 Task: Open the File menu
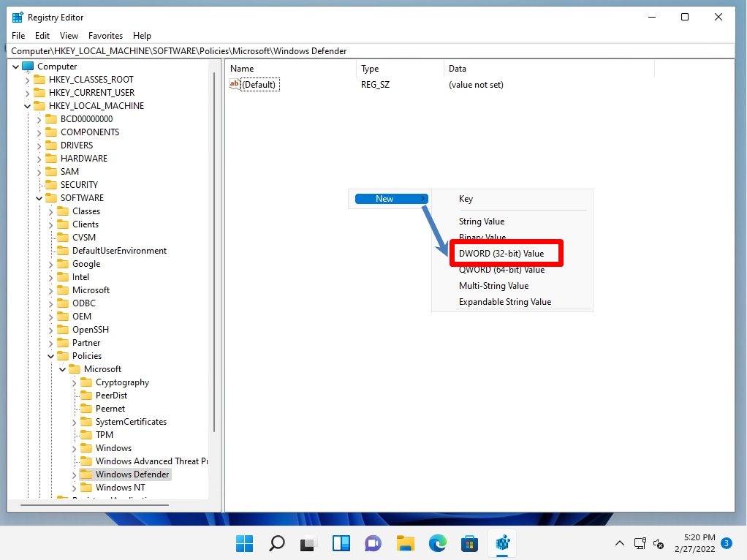tap(18, 36)
